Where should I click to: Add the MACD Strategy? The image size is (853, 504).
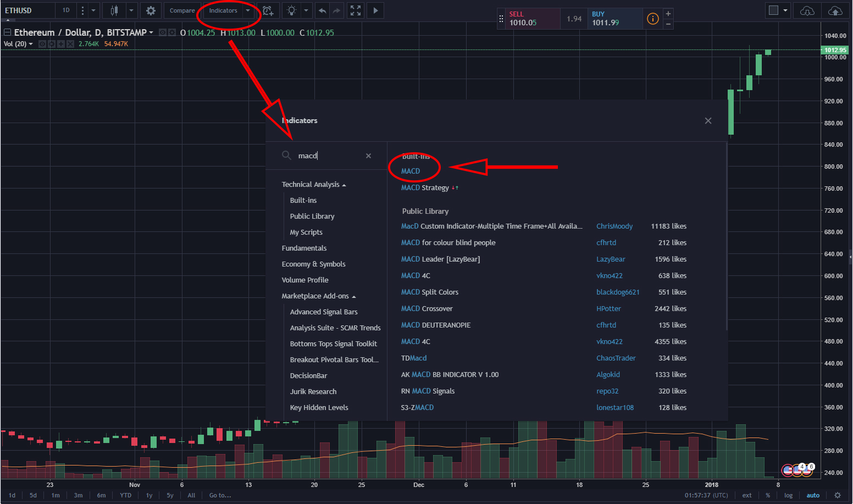pos(425,188)
